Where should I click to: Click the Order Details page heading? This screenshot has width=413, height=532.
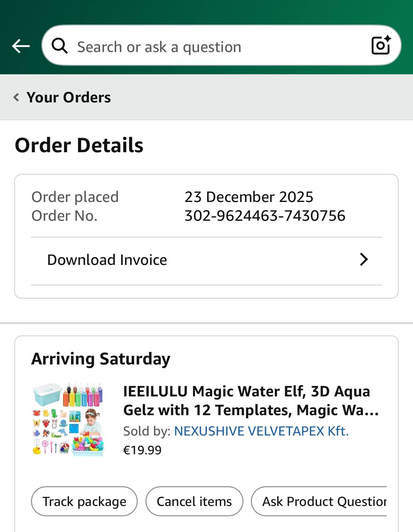click(79, 145)
